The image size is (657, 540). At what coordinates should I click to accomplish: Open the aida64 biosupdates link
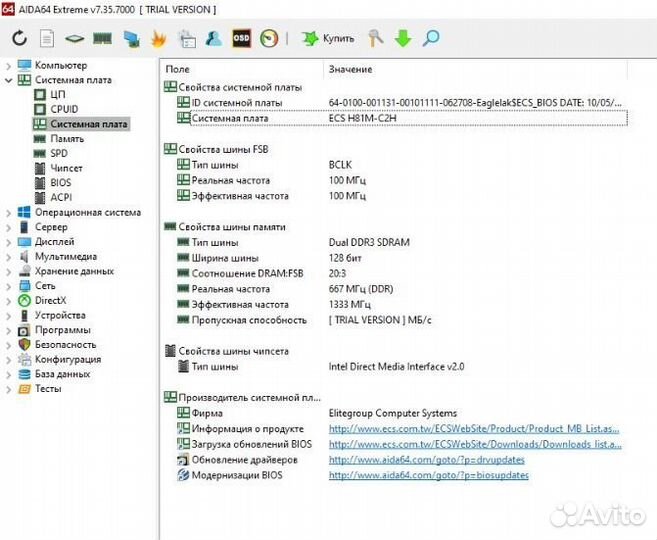(x=429, y=475)
